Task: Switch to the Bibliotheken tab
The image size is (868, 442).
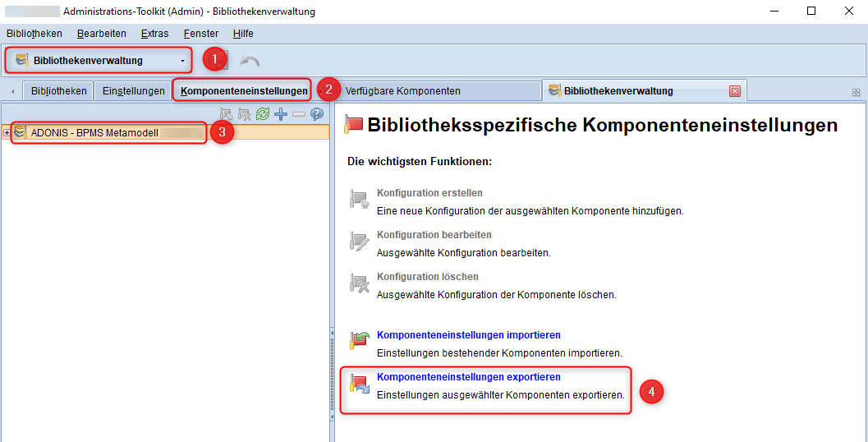Action: (58, 91)
